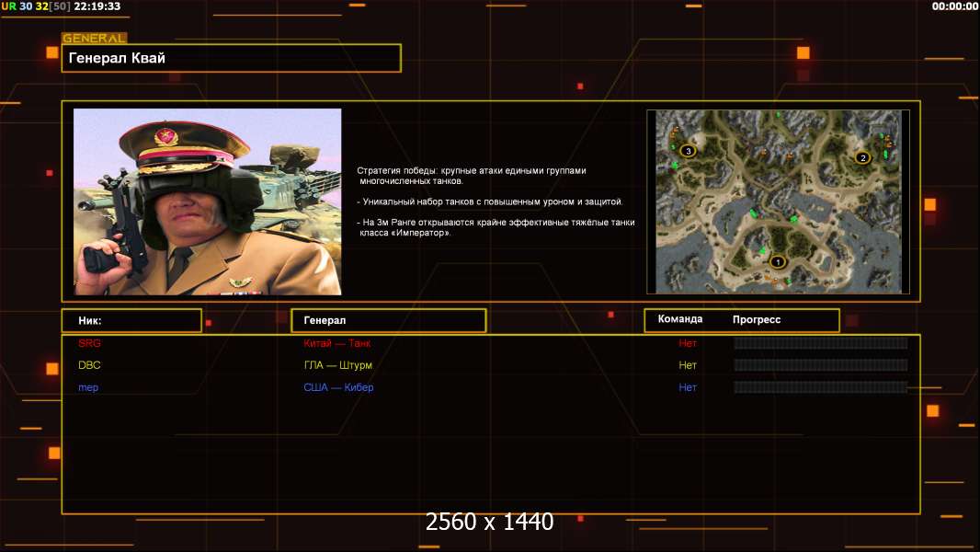Click the DBC loading progress bar
Screen dimensions: 980x552
(x=821, y=365)
